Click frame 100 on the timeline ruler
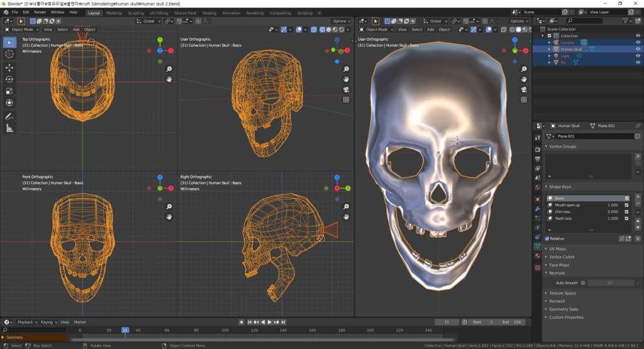The width and height of the screenshot is (644, 349). tap(226, 330)
